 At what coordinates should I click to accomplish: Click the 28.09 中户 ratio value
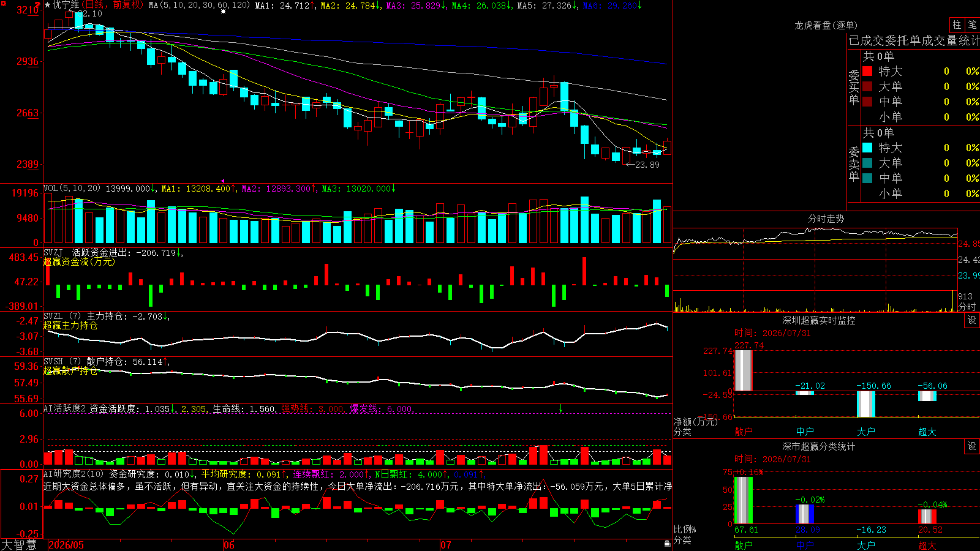click(808, 530)
